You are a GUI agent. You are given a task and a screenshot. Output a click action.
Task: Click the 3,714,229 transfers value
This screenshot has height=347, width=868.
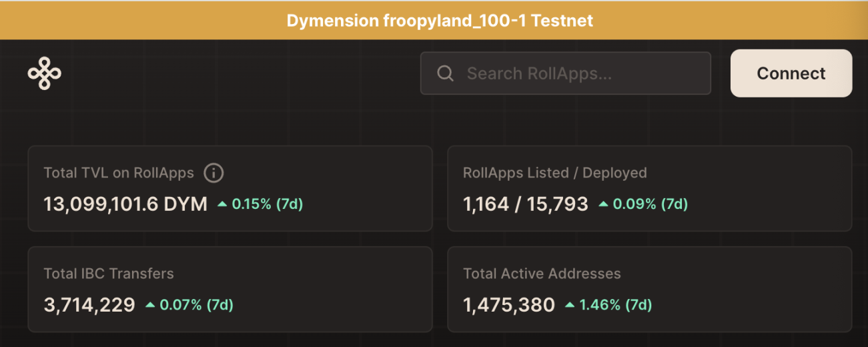click(x=89, y=306)
